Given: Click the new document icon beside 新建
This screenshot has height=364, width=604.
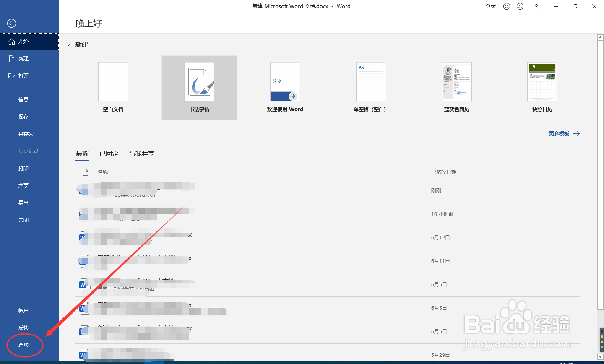Looking at the screenshot, I should pyautogui.click(x=12, y=59).
